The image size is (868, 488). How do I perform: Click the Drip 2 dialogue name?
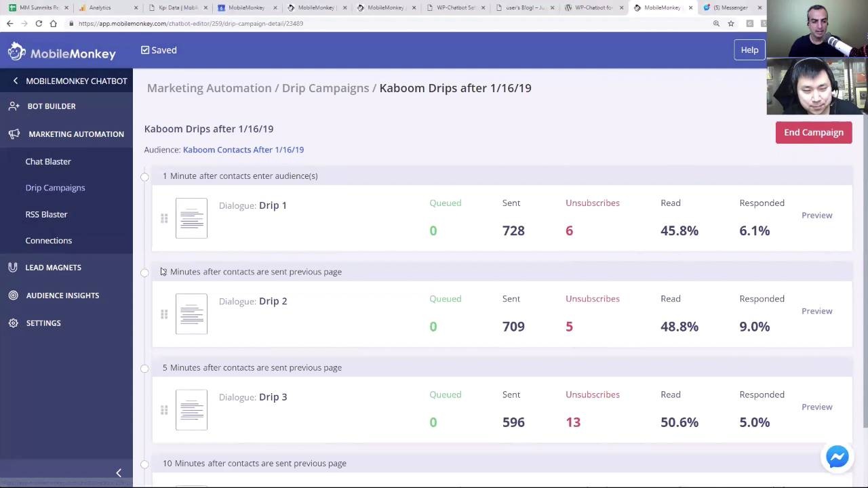coord(273,302)
